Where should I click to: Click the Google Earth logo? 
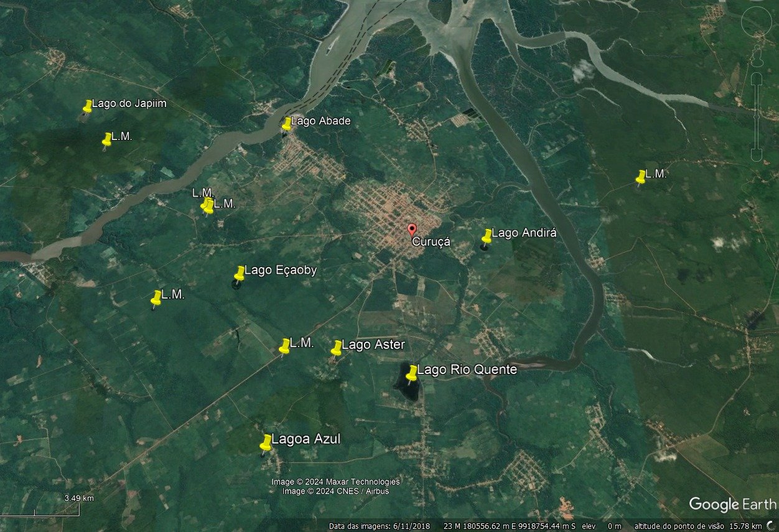click(x=732, y=505)
